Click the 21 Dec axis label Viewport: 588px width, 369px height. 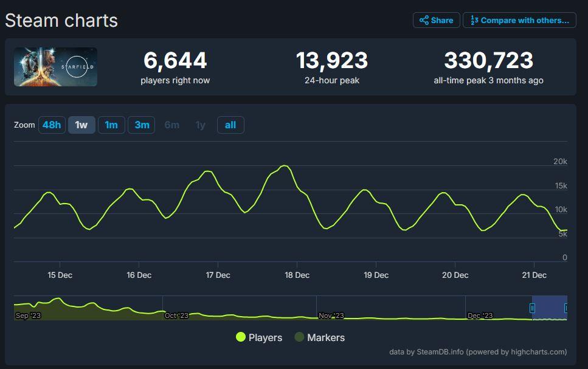[534, 275]
